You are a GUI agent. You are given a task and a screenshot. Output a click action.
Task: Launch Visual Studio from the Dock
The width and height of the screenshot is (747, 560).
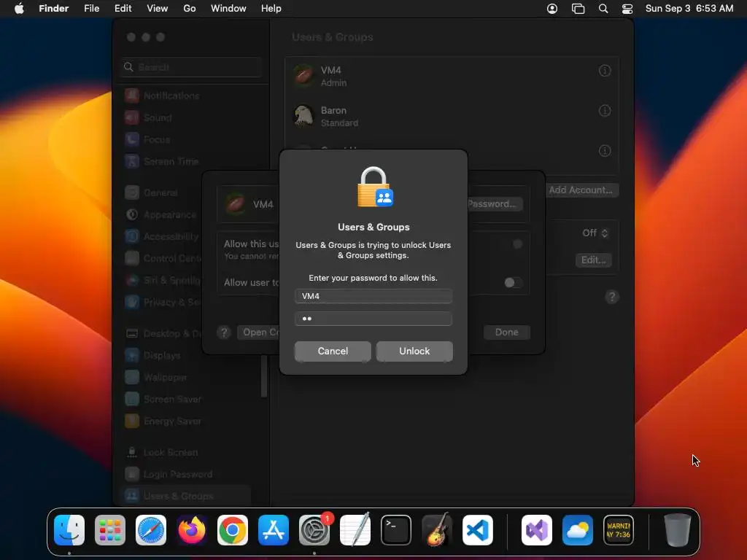(537, 530)
